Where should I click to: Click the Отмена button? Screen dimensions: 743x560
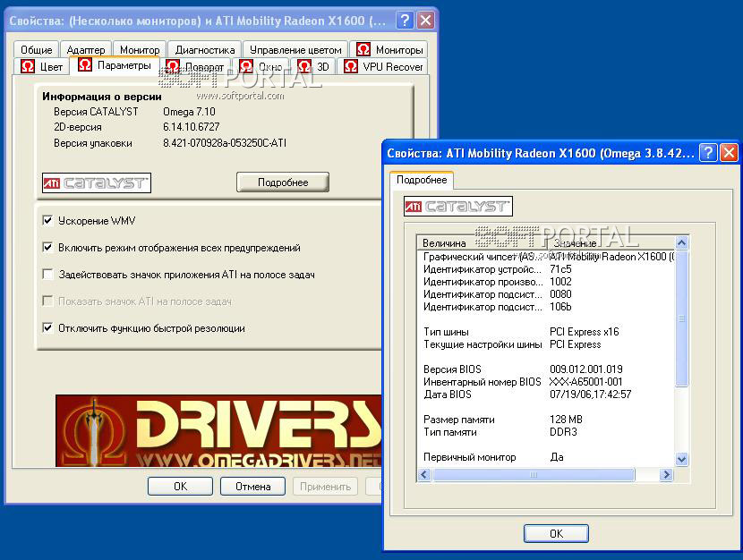(x=253, y=486)
